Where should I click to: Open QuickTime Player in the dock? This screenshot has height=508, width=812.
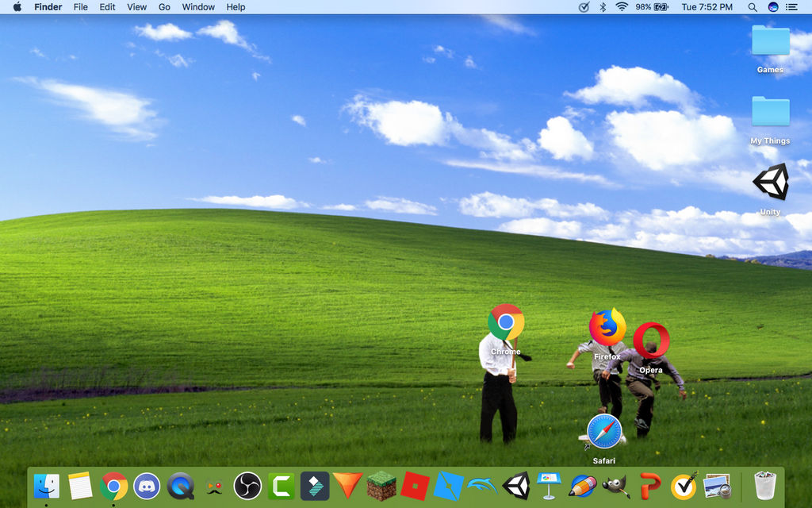pyautogui.click(x=181, y=487)
